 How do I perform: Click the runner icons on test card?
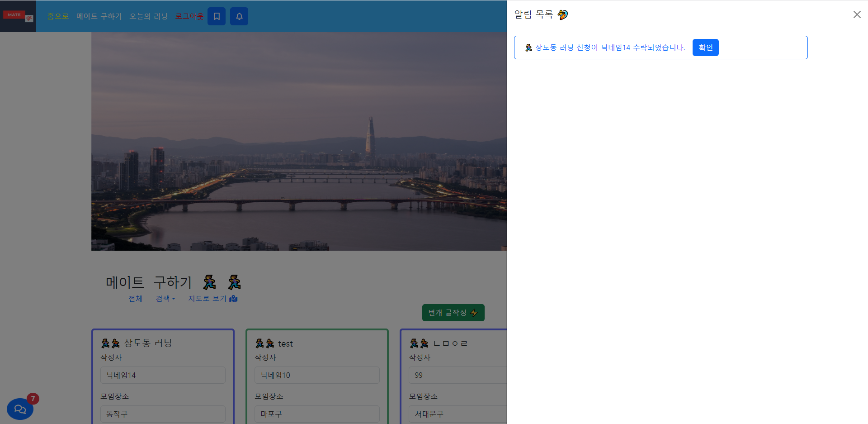265,343
